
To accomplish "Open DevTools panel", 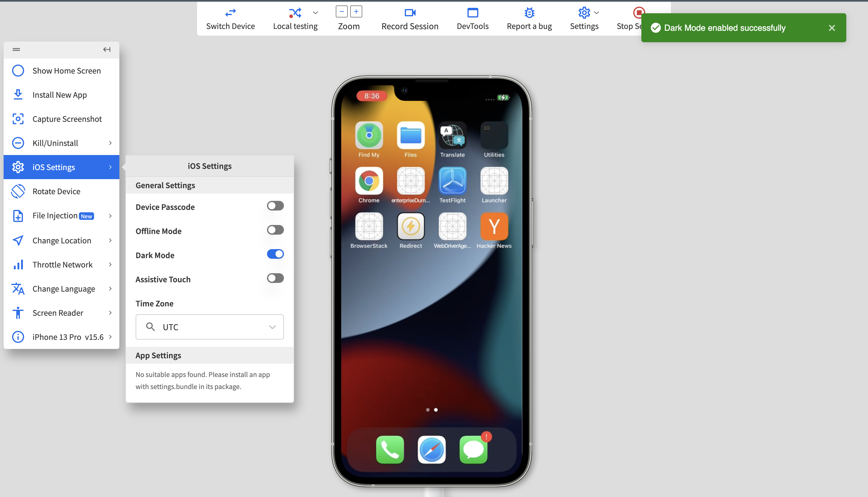I will point(473,18).
